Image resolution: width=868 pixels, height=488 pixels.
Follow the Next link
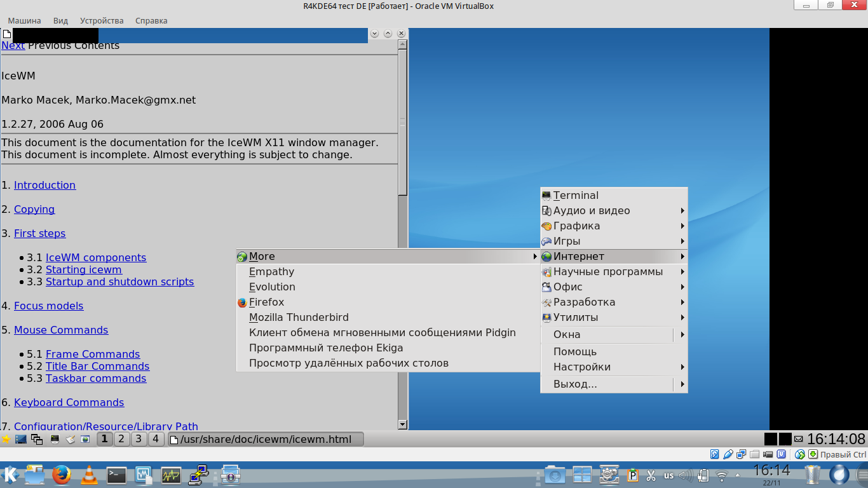13,46
